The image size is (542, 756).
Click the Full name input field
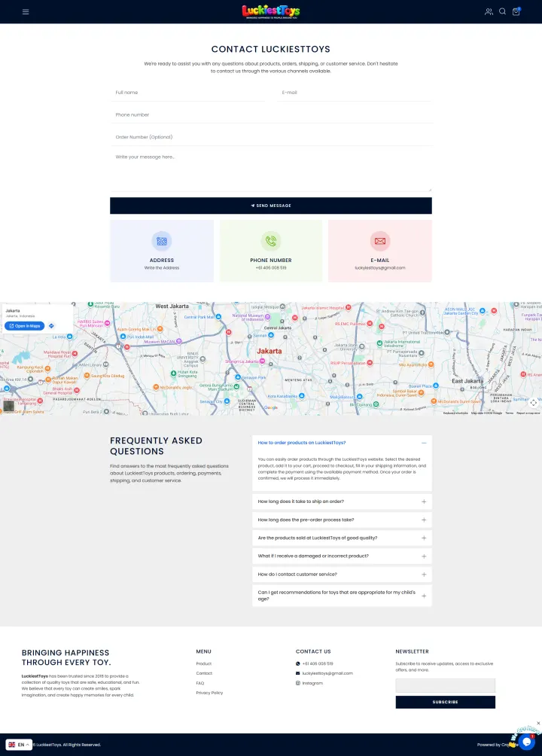[x=187, y=93]
